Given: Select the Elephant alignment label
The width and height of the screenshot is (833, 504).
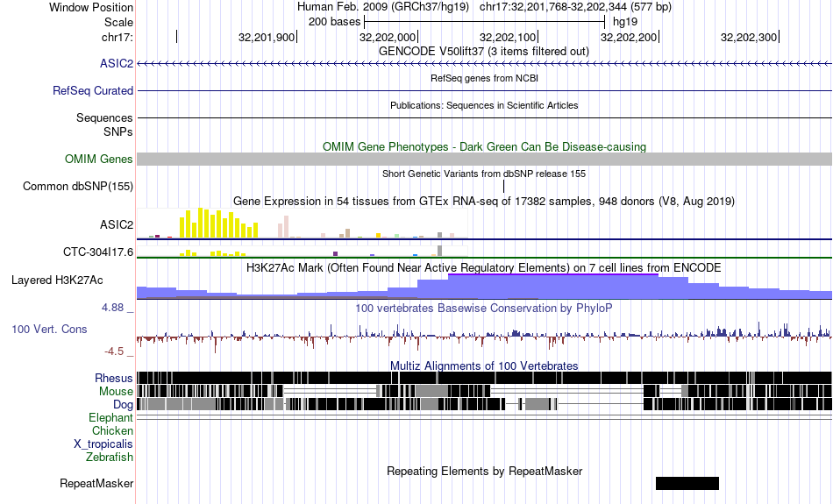Looking at the screenshot, I should click(110, 417).
